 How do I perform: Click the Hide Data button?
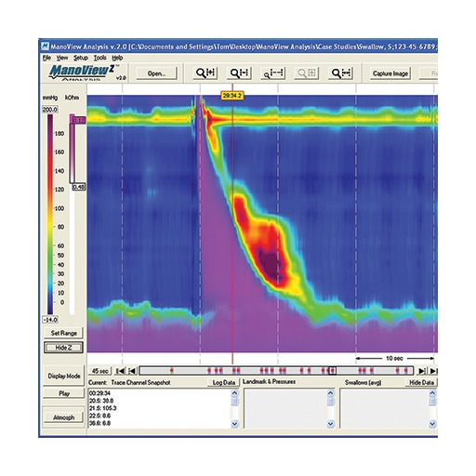421,382
